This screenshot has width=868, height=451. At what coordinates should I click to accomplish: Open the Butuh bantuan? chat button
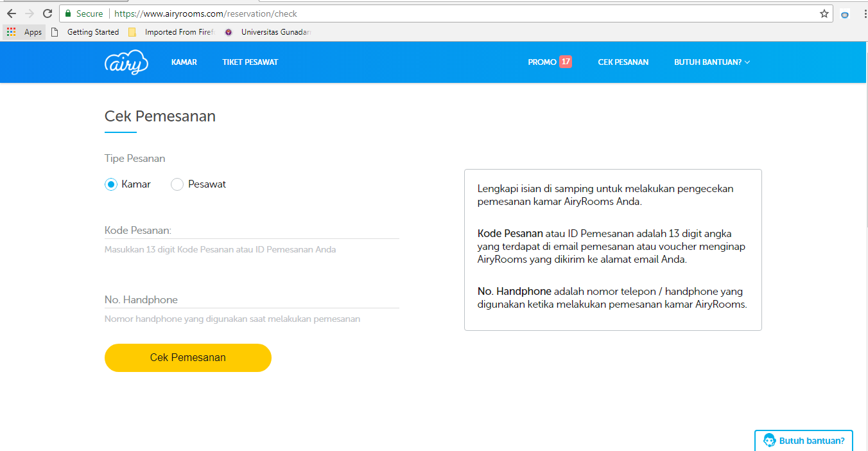click(804, 441)
